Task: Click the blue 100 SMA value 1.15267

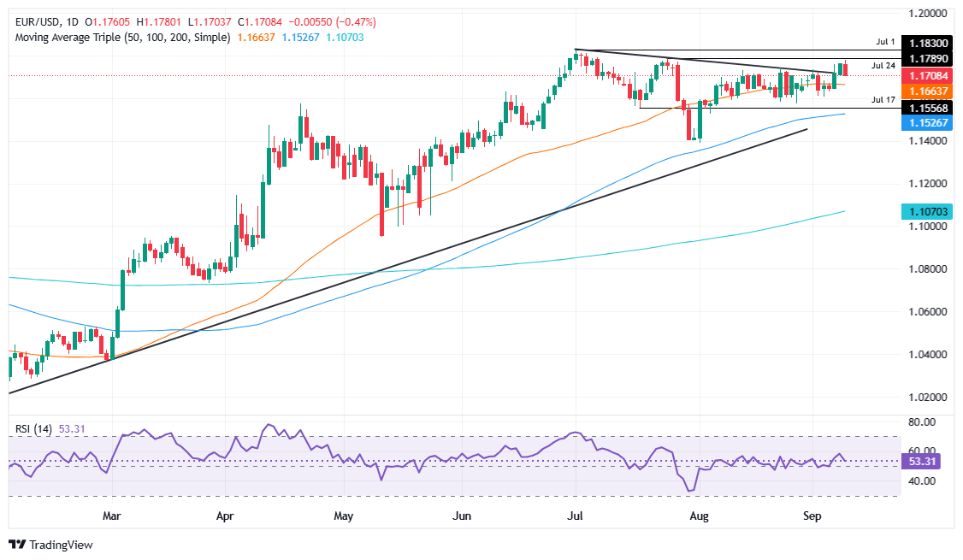Action: pos(300,38)
